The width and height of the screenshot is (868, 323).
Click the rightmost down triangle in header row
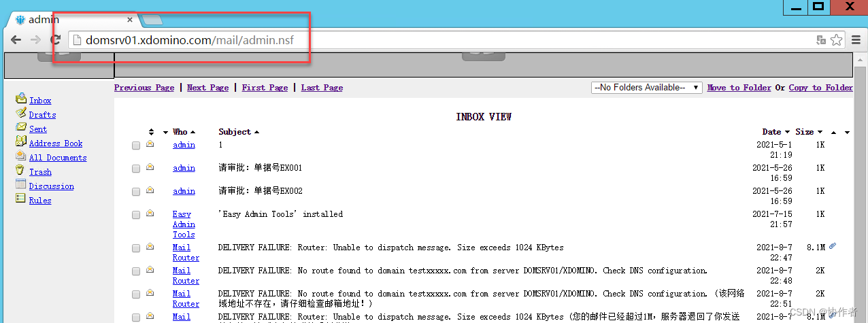click(847, 133)
